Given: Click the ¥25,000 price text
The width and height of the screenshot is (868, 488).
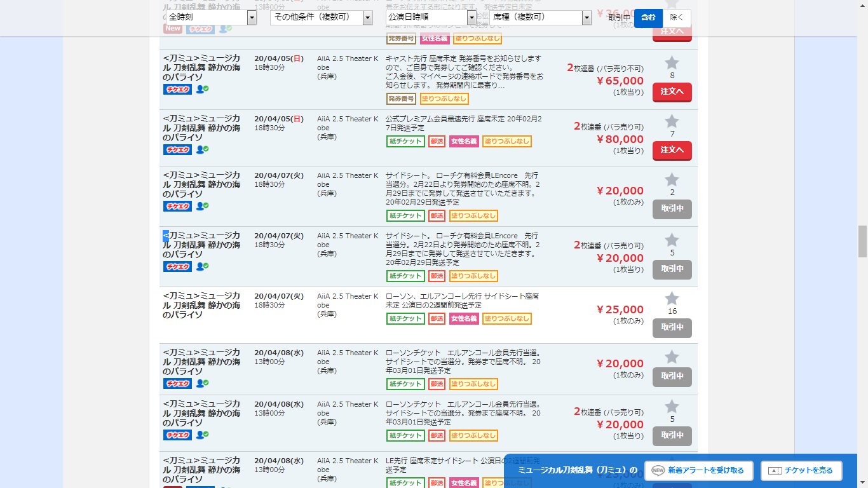Looking at the screenshot, I should coord(620,309).
